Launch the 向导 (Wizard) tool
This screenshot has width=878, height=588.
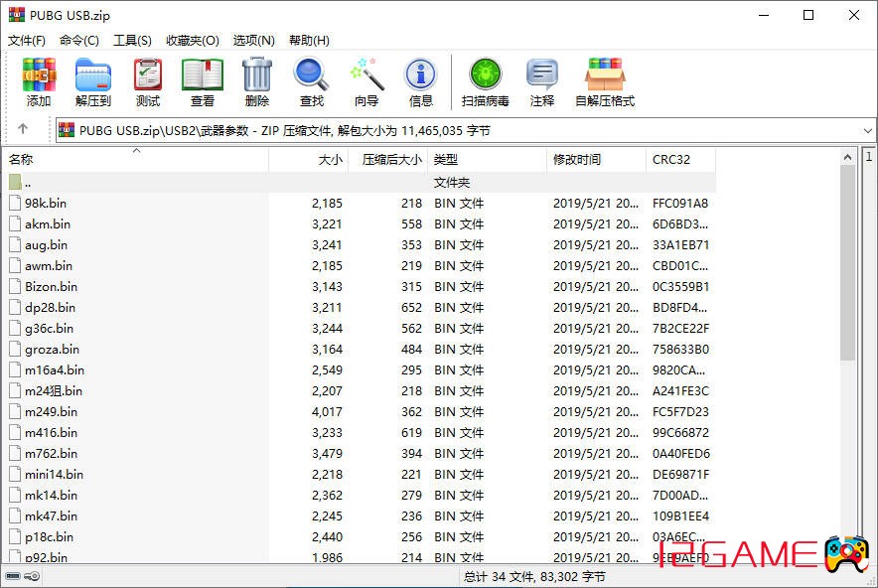coord(366,81)
